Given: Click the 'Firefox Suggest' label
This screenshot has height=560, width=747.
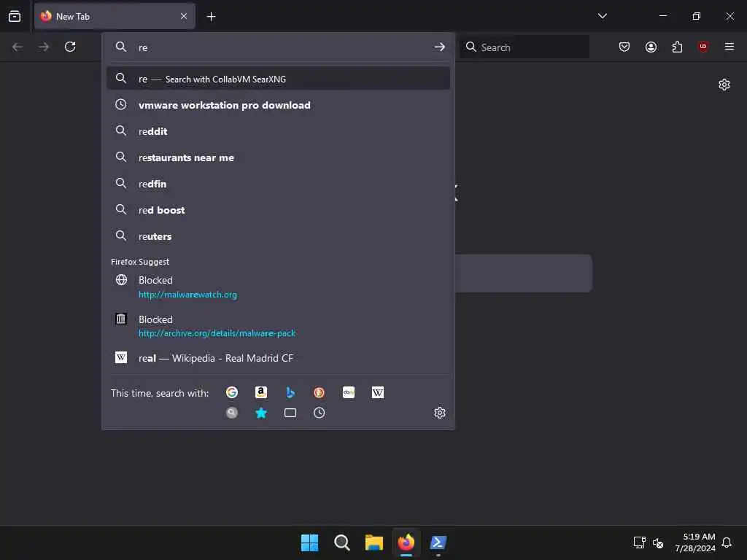Looking at the screenshot, I should pos(140,262).
